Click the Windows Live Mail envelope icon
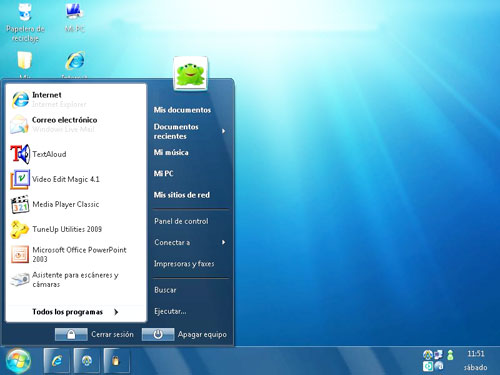Viewport: 500px width, 375px height. 19,124
